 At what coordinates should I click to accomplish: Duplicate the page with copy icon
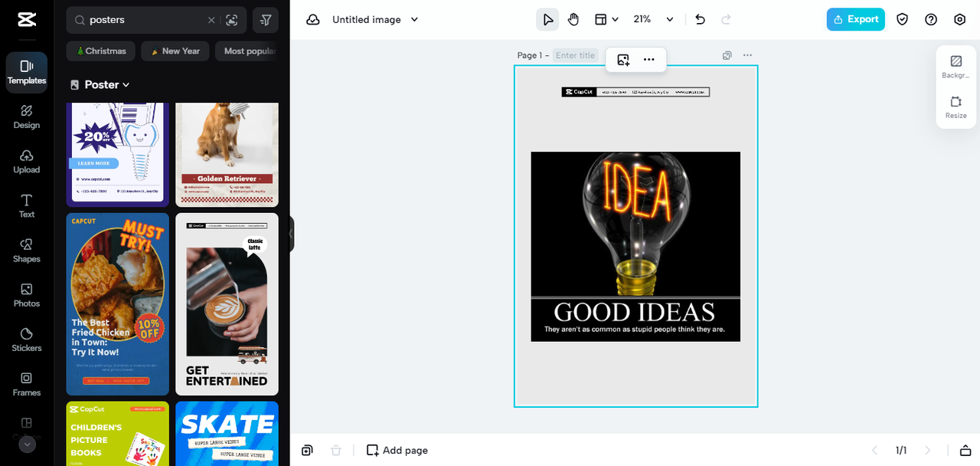tap(727, 55)
